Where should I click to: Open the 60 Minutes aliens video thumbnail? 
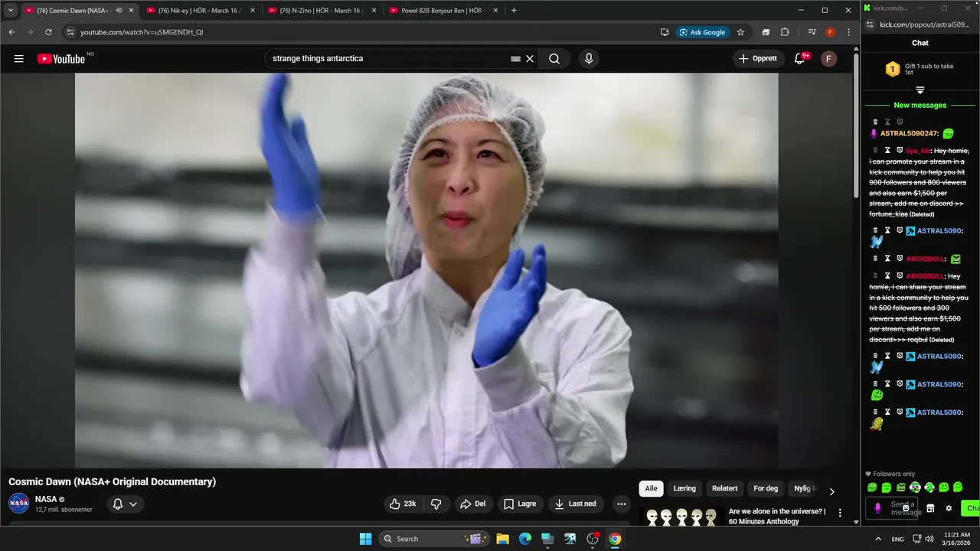coord(681,517)
